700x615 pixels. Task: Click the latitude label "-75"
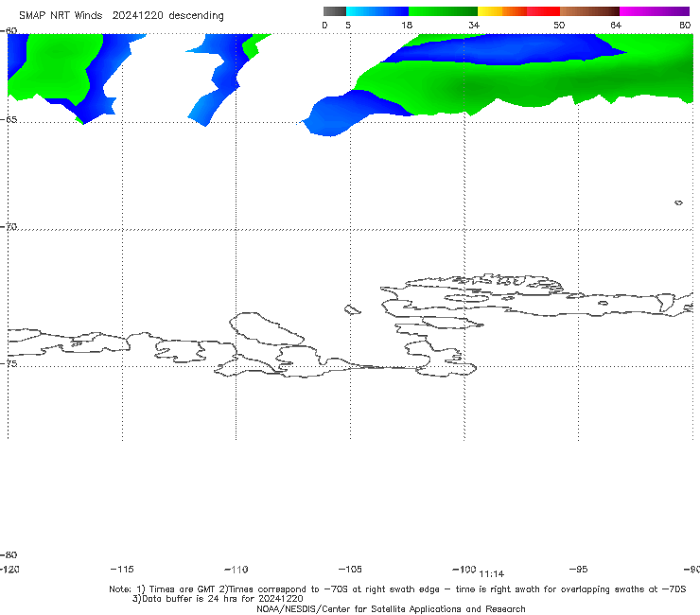click(9, 363)
